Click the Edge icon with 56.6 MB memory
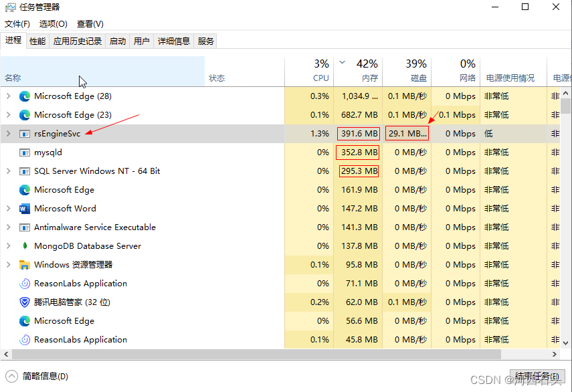Viewport: 572px width, 392px height. pos(25,321)
